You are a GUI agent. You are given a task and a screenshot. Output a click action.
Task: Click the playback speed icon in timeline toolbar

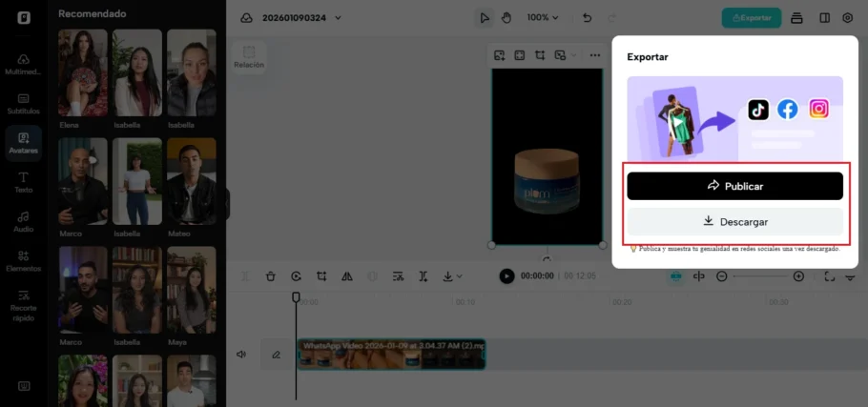click(x=296, y=276)
